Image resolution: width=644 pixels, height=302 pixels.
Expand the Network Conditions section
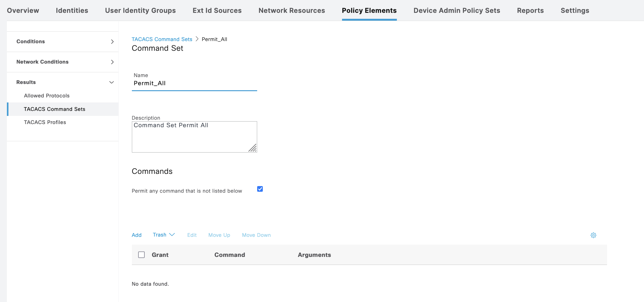(x=112, y=62)
